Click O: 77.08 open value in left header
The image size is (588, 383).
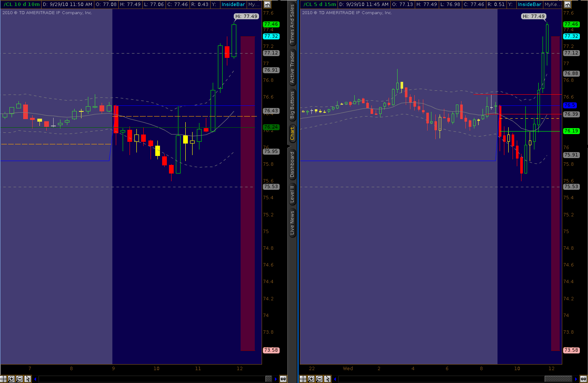pos(107,4)
